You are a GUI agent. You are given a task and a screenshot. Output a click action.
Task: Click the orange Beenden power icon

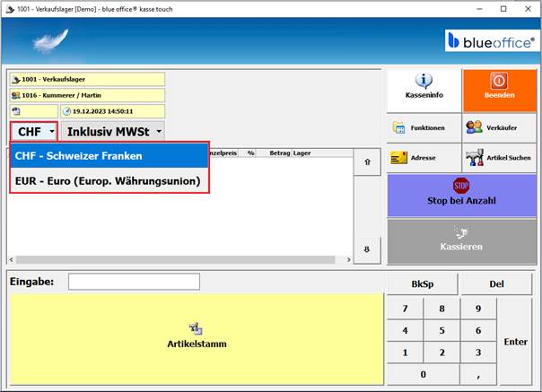[x=499, y=81]
